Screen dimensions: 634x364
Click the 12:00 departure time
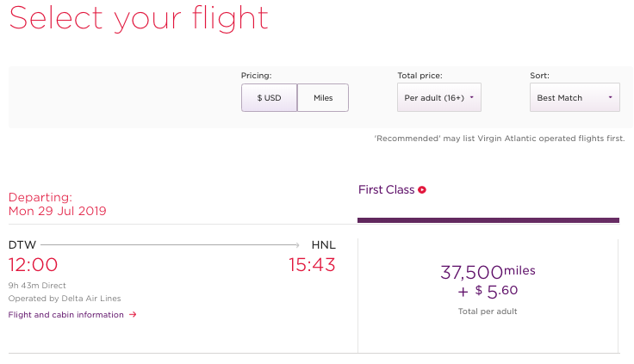(33, 265)
